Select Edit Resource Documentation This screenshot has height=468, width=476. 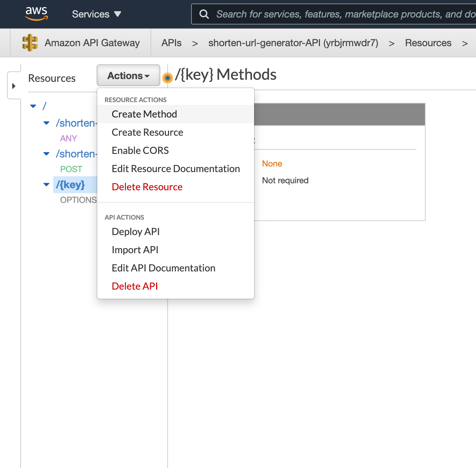(x=176, y=169)
